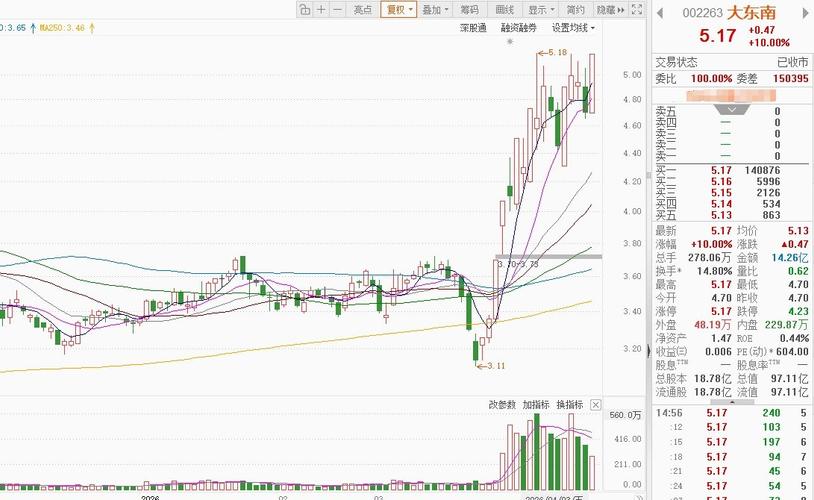Click 总手 278.06万 value
814x500 pixels.
coord(710,258)
